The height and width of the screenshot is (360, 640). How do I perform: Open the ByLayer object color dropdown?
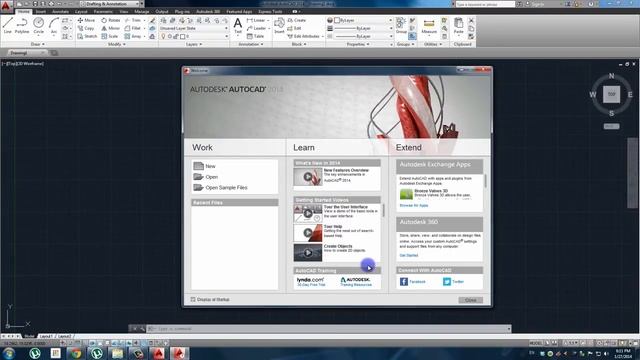point(363,20)
